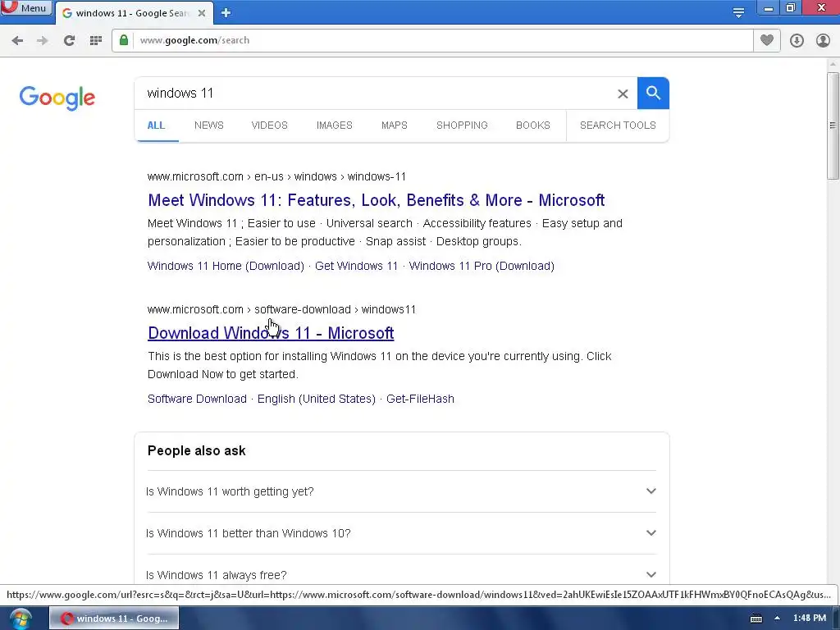
Task: Show hidden tray icons arrow
Action: point(777,619)
